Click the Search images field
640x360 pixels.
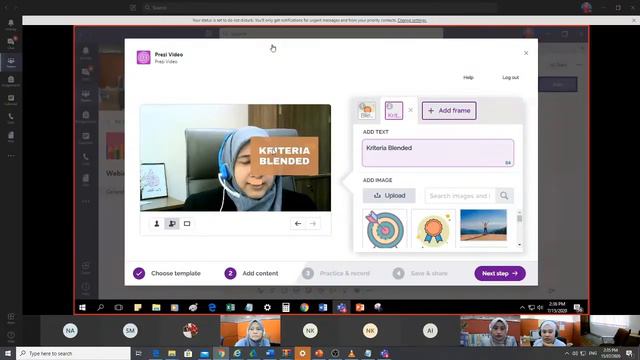[460, 196]
